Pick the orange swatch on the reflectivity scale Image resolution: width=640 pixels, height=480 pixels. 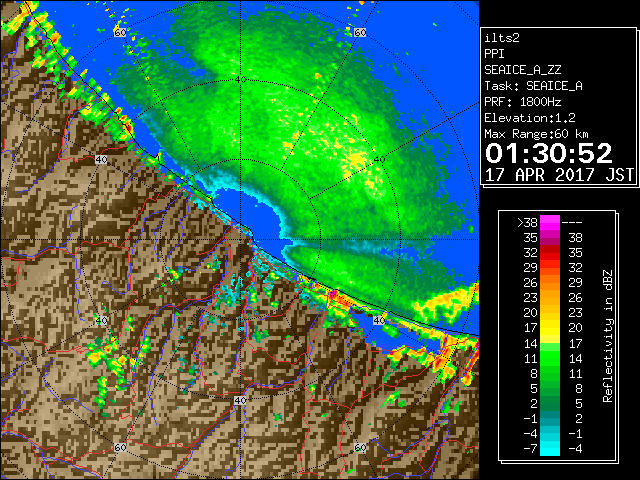click(x=550, y=298)
